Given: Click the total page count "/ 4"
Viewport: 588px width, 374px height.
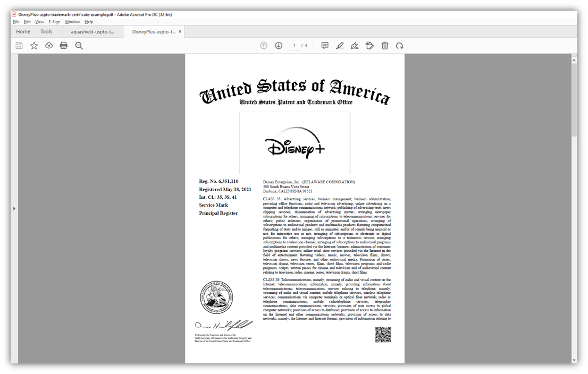Looking at the screenshot, I should (x=304, y=46).
